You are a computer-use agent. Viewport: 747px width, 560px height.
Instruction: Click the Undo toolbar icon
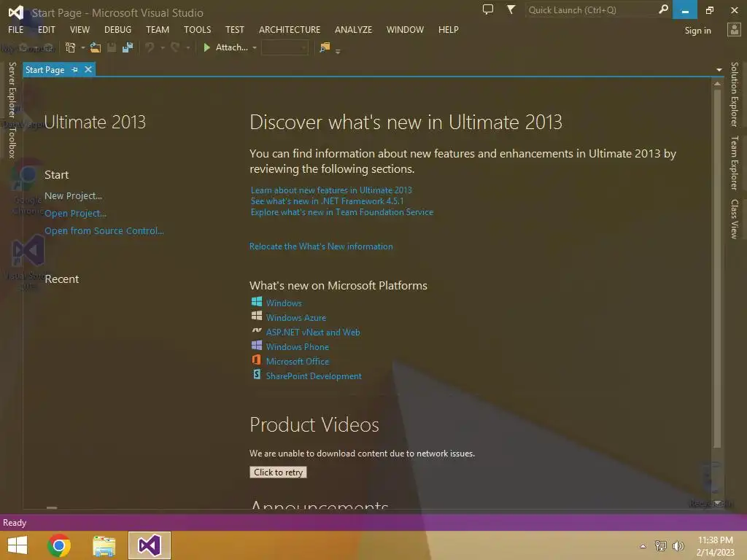pyautogui.click(x=150, y=47)
